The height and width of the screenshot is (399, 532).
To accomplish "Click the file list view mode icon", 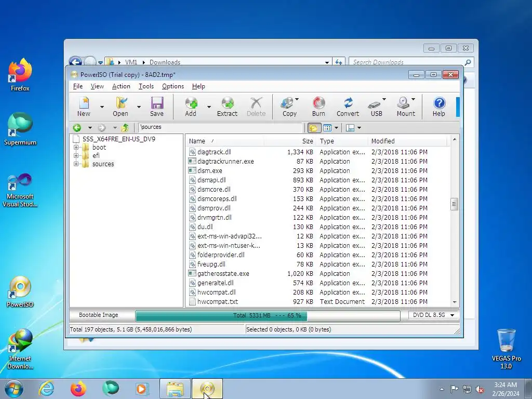I will tap(327, 128).
